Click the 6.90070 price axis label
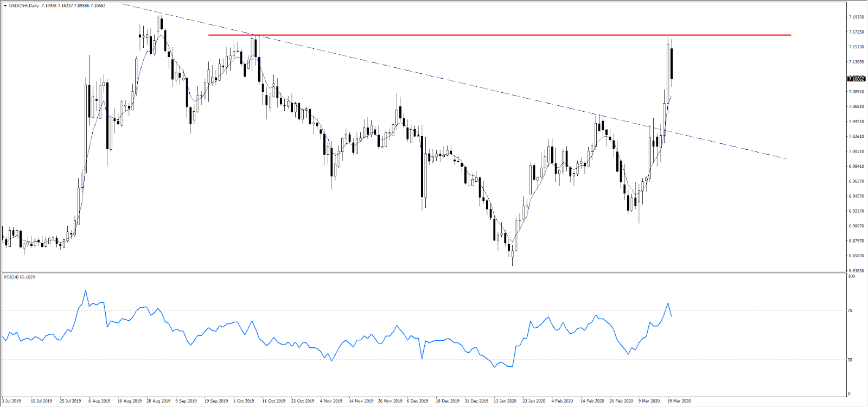 (856, 226)
